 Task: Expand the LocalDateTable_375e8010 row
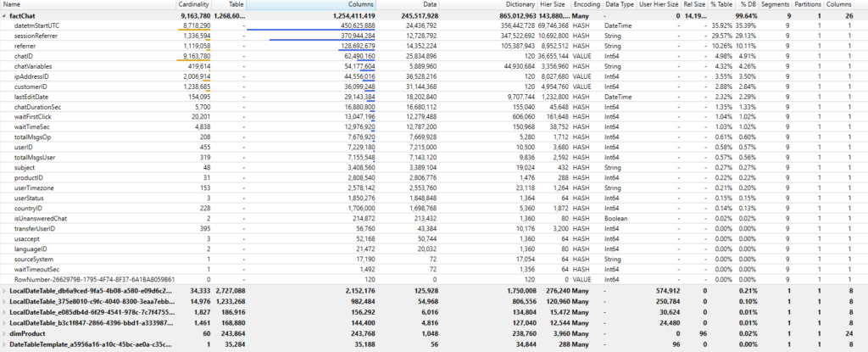(x=5, y=302)
